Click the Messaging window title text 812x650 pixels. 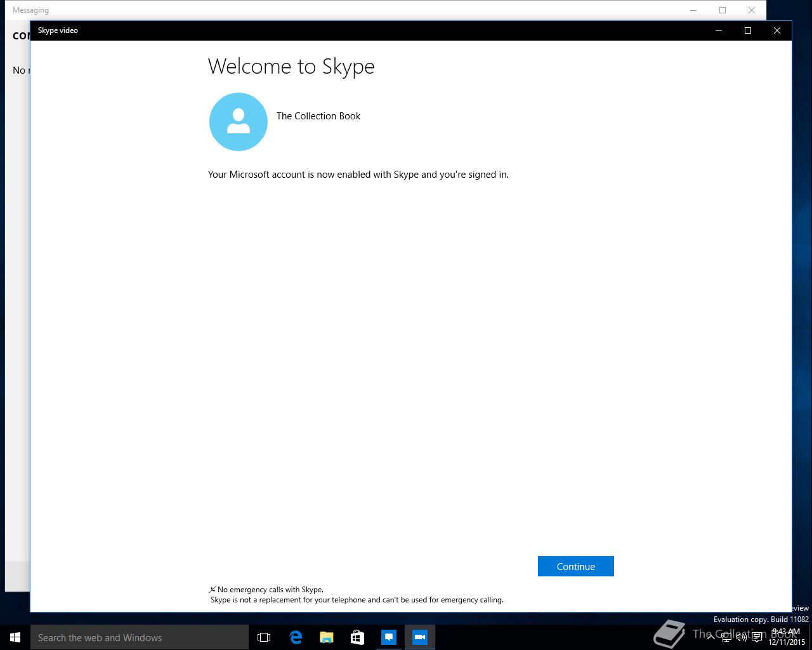(x=30, y=10)
